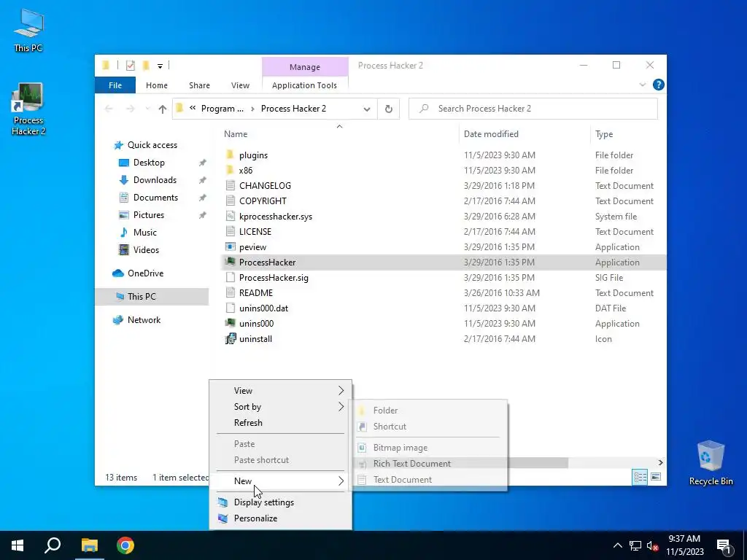This screenshot has height=560, width=747.
Task: Switch to large icons view in status bar
Action: pyautogui.click(x=656, y=477)
